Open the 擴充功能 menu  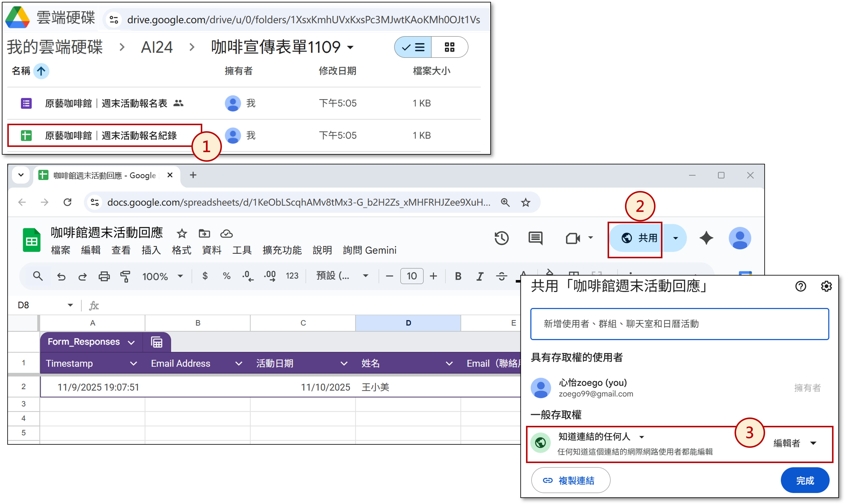[282, 250]
